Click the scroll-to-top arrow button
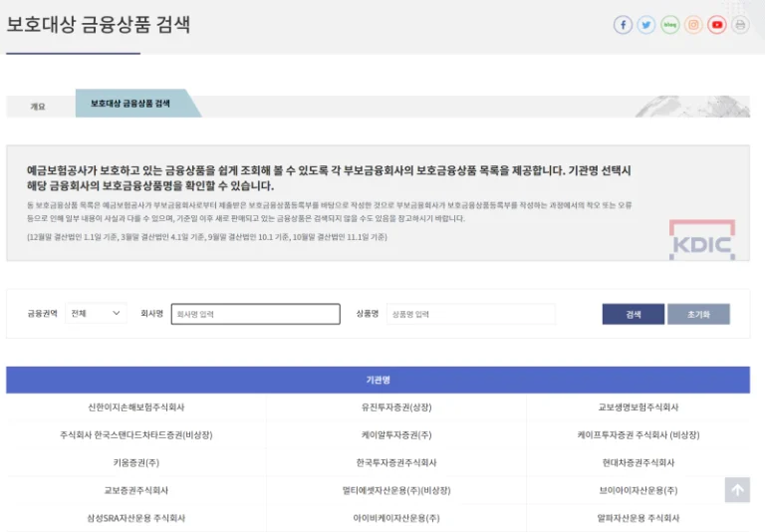765x532 pixels. pyautogui.click(x=737, y=490)
